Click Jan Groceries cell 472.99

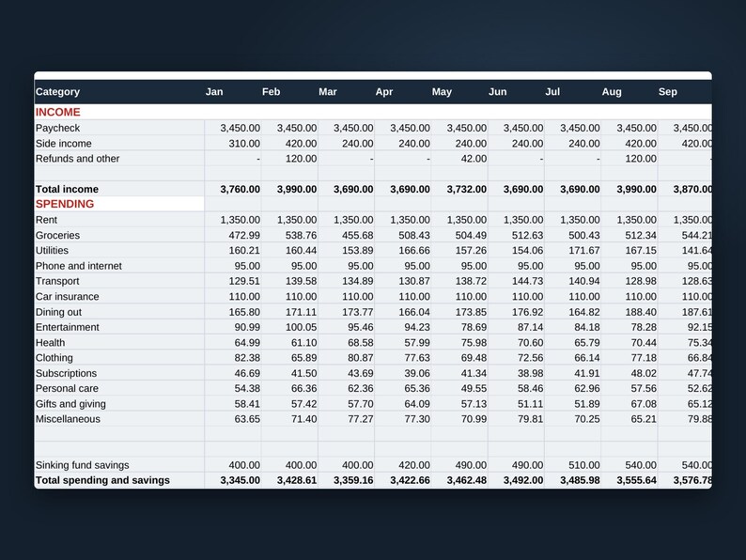coord(233,236)
